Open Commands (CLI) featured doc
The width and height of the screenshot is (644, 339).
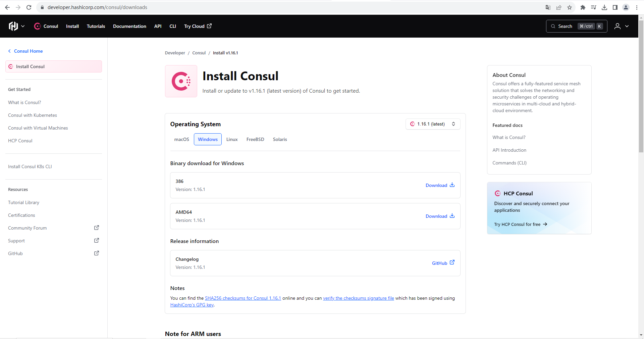509,163
